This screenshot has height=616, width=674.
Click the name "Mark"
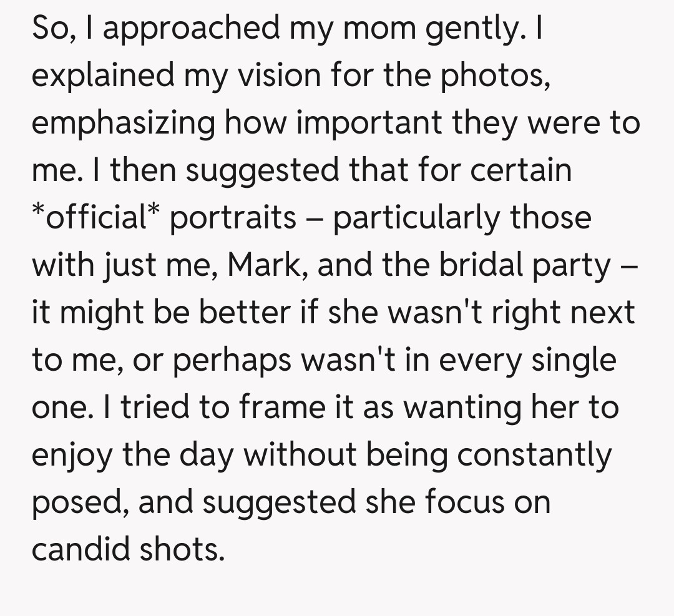click(x=268, y=266)
